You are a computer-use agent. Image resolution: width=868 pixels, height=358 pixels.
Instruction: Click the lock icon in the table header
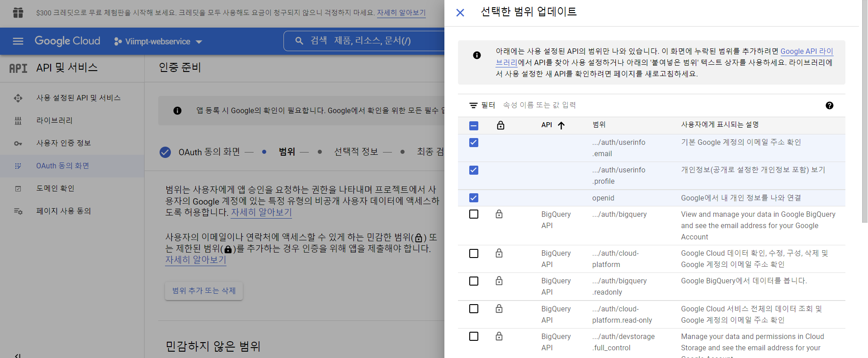click(500, 125)
